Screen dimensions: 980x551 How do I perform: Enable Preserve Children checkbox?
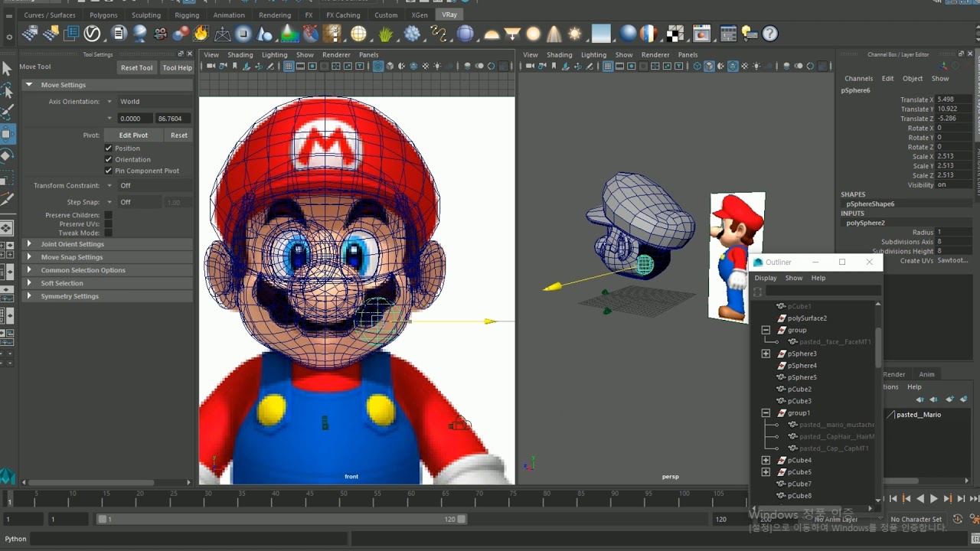tap(108, 216)
